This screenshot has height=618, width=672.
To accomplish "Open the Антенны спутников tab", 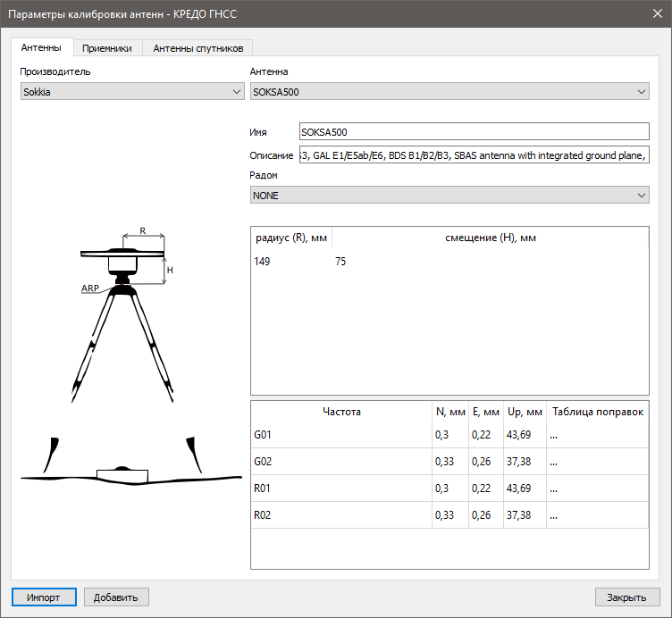I will point(198,48).
